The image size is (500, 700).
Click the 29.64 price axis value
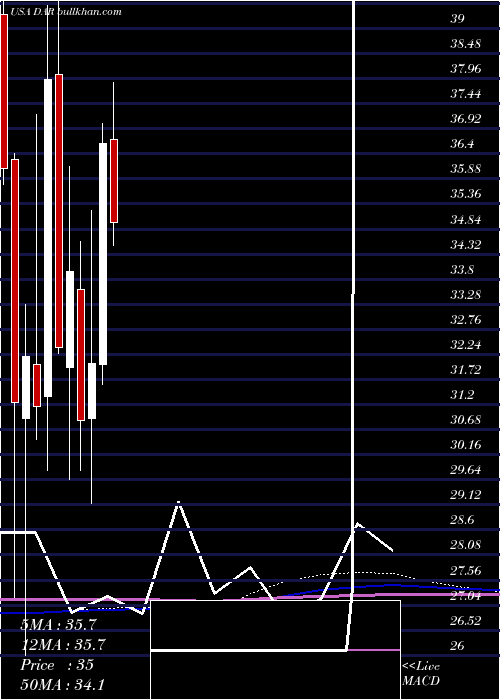(x=465, y=470)
